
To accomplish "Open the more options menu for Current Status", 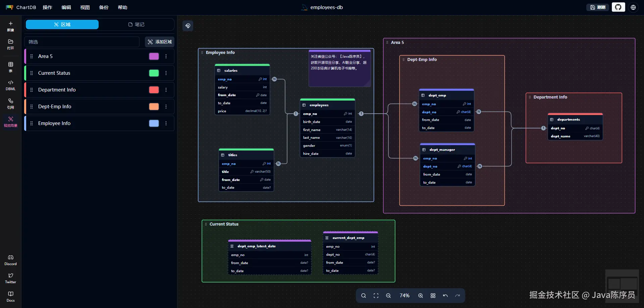I will pyautogui.click(x=166, y=73).
